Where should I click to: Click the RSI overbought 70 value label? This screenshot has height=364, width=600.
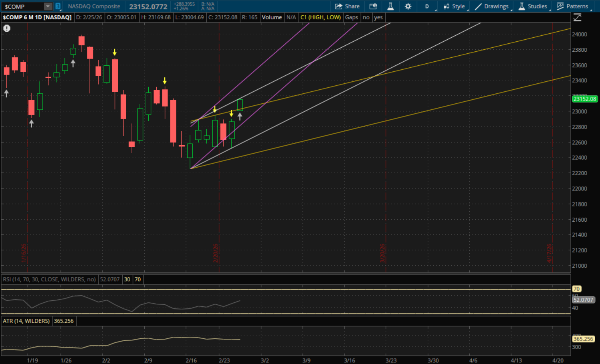coord(137,279)
